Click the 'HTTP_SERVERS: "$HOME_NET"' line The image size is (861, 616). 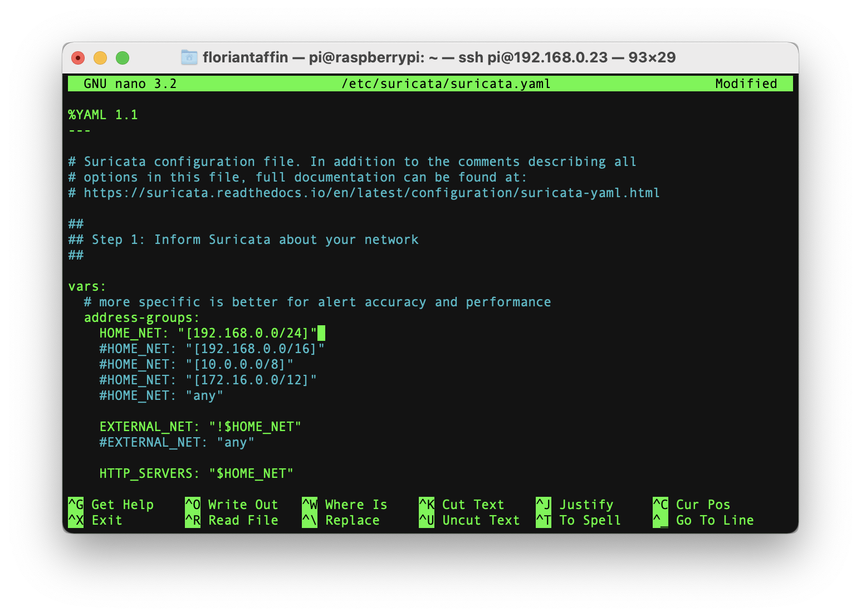tap(197, 473)
